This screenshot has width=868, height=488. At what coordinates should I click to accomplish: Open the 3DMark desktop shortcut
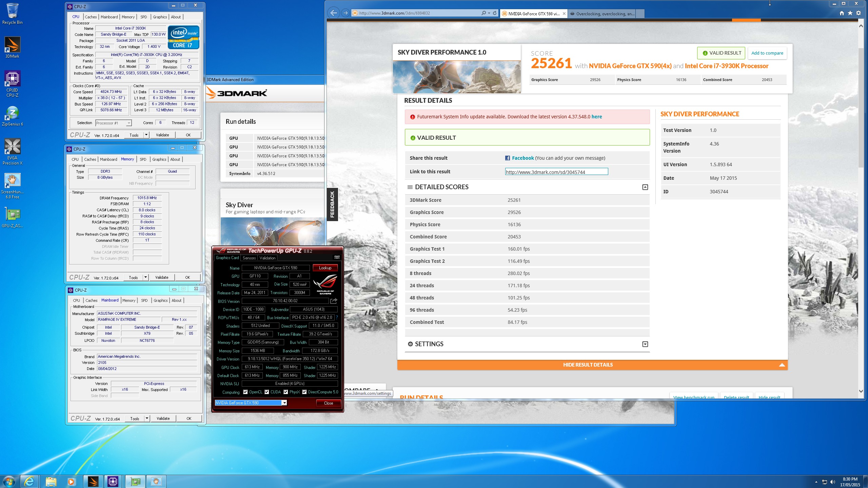click(x=12, y=47)
